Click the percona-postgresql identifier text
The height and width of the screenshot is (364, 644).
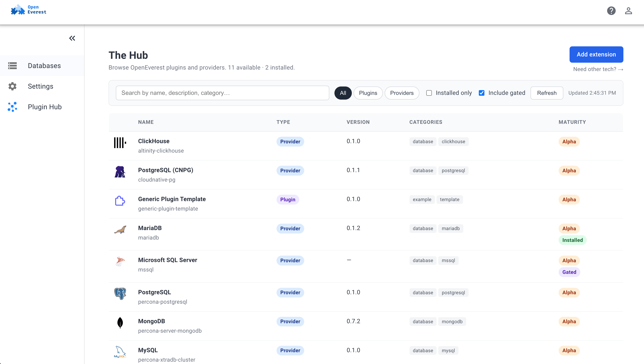point(162,302)
